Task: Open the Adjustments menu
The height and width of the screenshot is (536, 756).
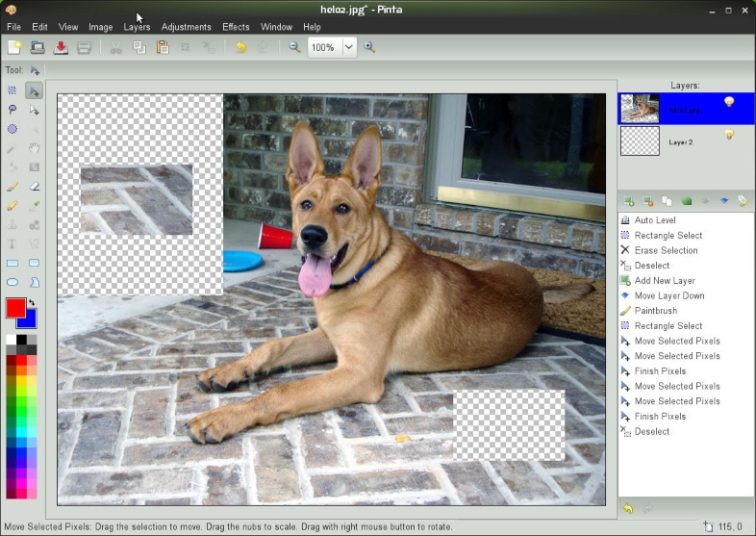Action: 186,27
